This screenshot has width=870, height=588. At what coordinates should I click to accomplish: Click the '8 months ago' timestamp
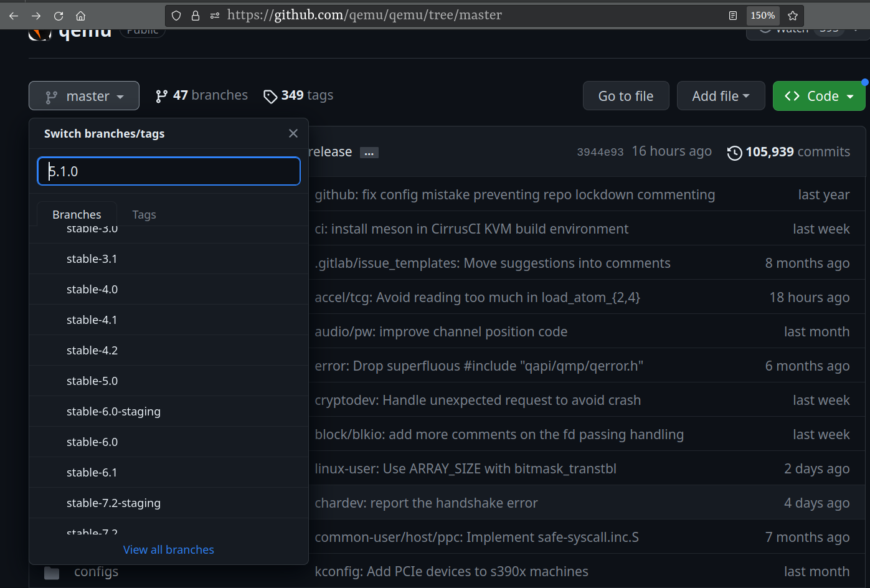click(808, 263)
